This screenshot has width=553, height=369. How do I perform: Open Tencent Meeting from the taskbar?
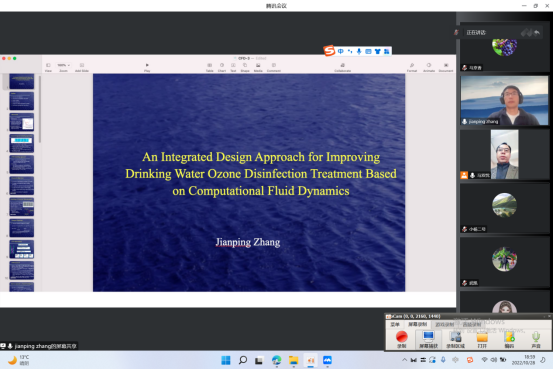[327, 360]
